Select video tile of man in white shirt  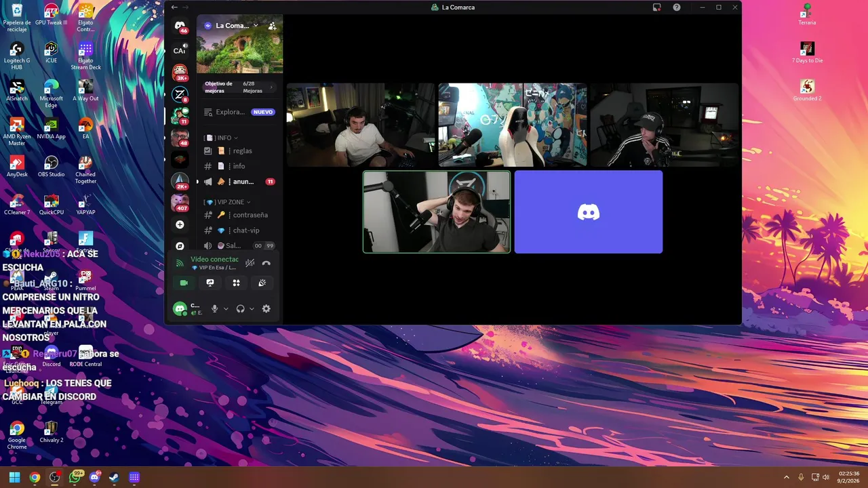pyautogui.click(x=361, y=125)
